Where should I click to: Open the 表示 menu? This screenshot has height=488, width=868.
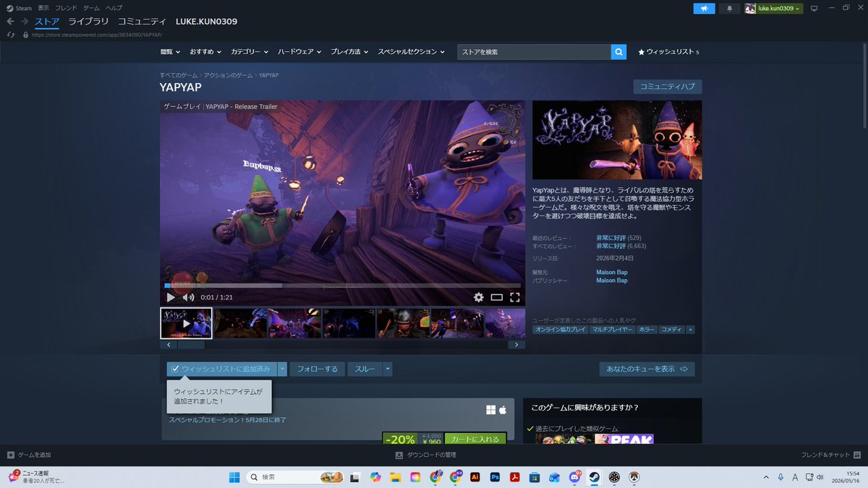pyautogui.click(x=44, y=8)
